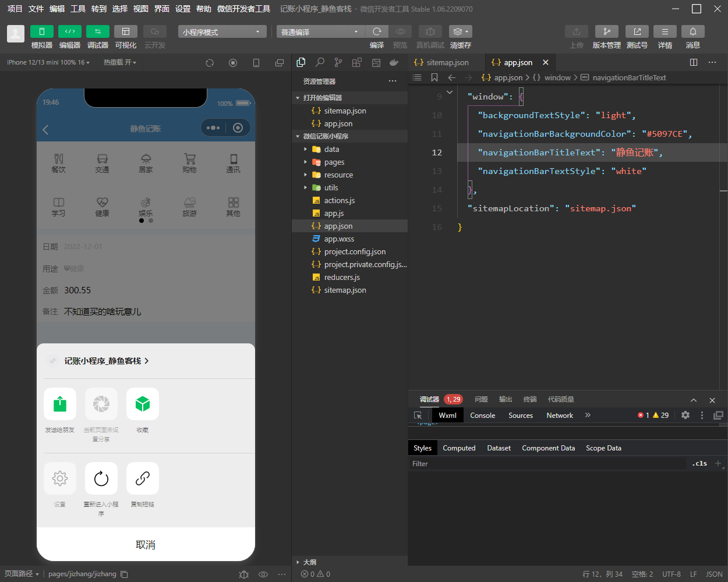Image resolution: width=728 pixels, height=582 pixels.
Task: Toggle the Visual (可视化) panel button
Action: [125, 31]
